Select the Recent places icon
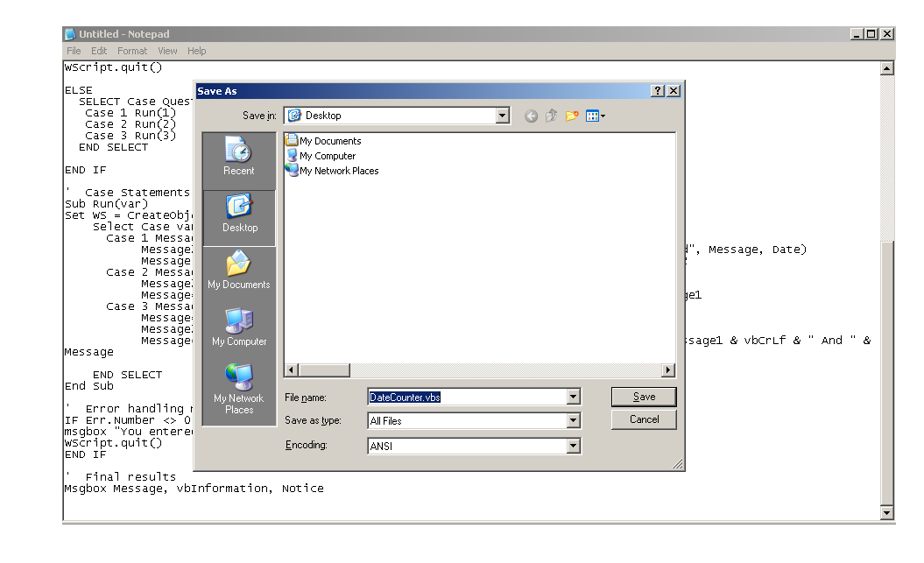924x563 pixels. point(238,149)
